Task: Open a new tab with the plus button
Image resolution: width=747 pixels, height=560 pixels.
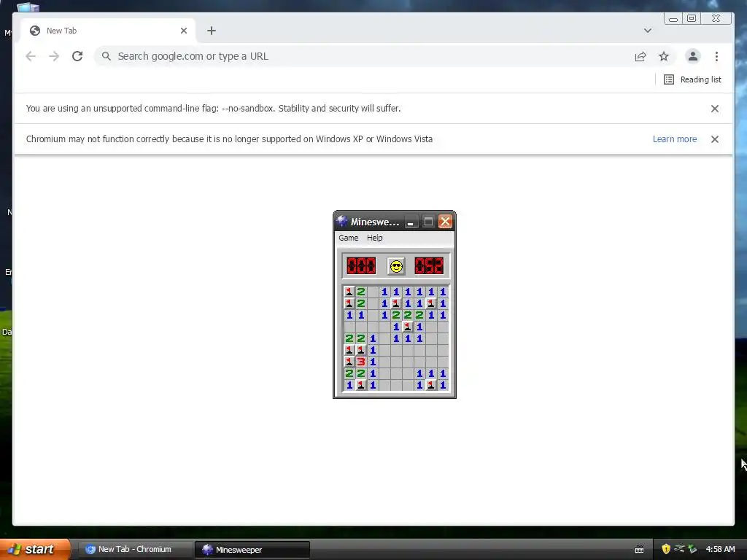Action: coord(212,31)
